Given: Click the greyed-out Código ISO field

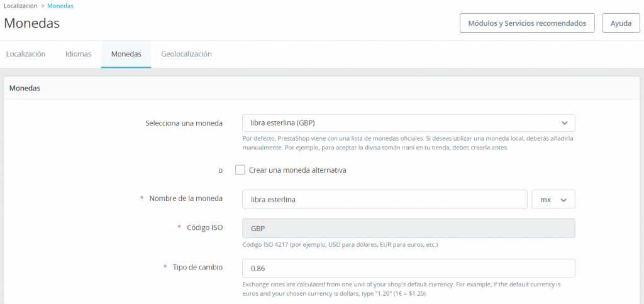Looking at the screenshot, I should point(408,228).
